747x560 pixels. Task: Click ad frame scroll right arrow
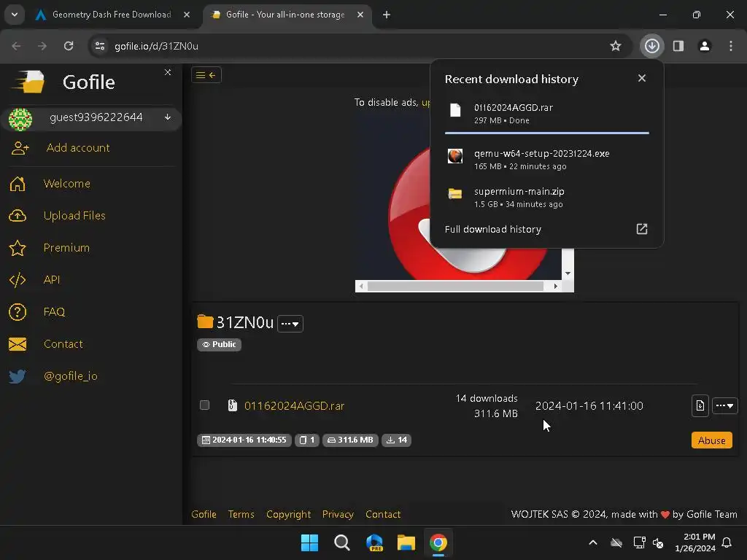click(555, 286)
